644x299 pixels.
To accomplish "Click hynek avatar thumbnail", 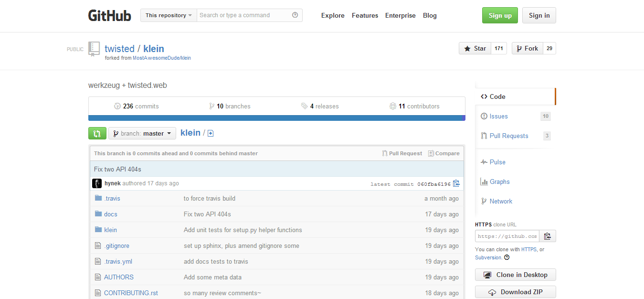I will click(97, 183).
